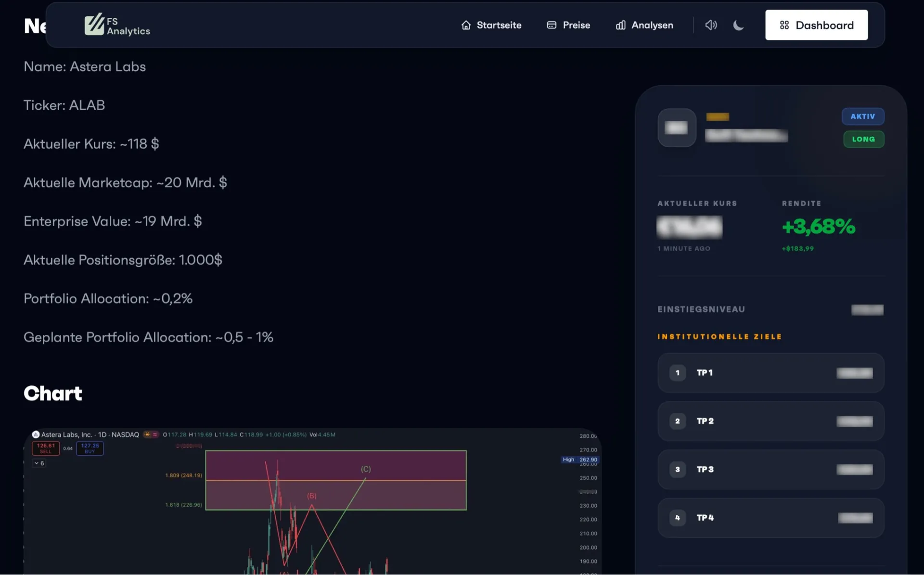This screenshot has width=924, height=575.
Task: Open the Startseite home link
Action: [x=491, y=25]
